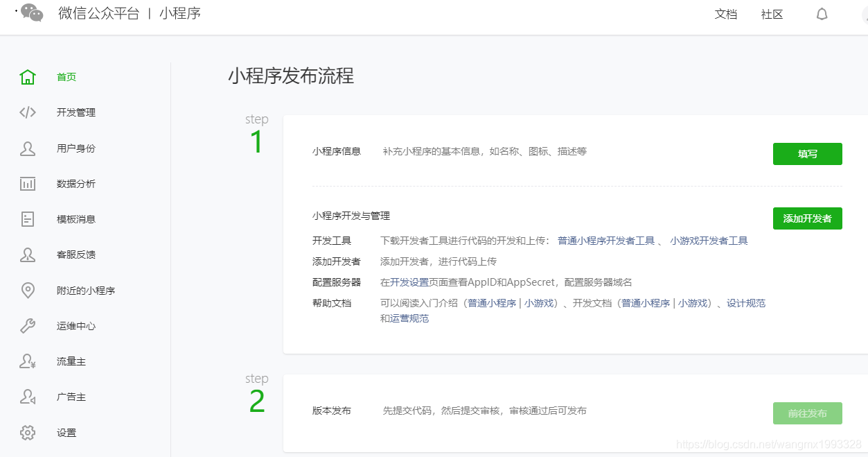Viewport: 868px width, 457px height.
Task: Open 模板消息 menu item
Action: (x=76, y=219)
